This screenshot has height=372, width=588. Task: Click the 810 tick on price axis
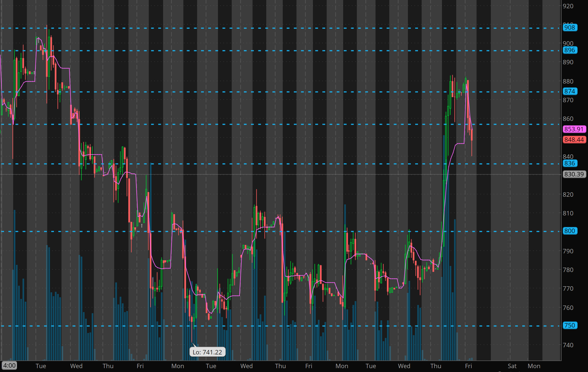(568, 213)
